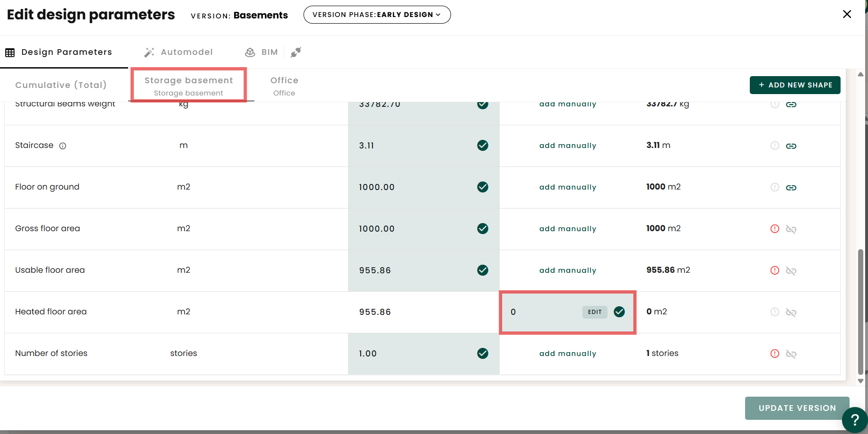Click the Staircase info icon
Image resolution: width=868 pixels, height=434 pixels.
(x=62, y=146)
